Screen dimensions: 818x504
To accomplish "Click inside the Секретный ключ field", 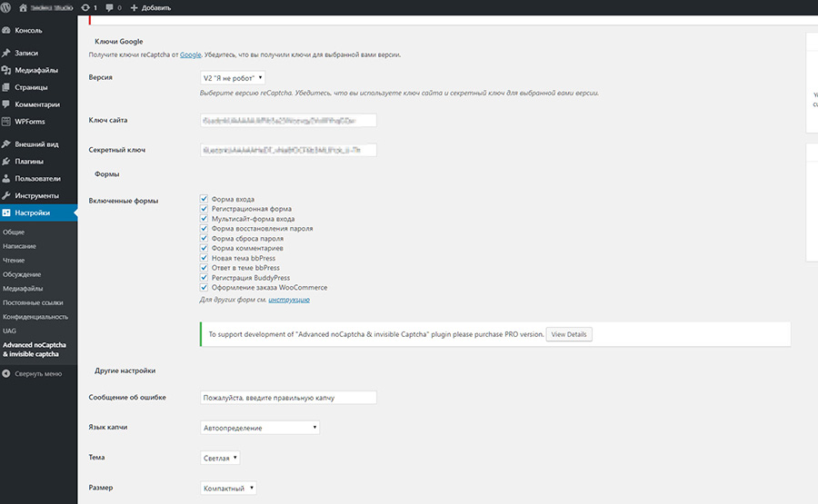I will point(288,150).
